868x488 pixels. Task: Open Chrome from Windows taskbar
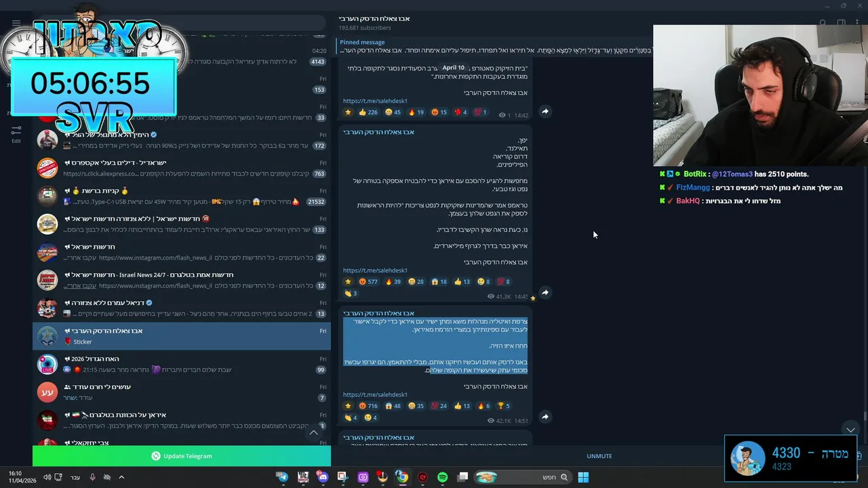(x=402, y=477)
